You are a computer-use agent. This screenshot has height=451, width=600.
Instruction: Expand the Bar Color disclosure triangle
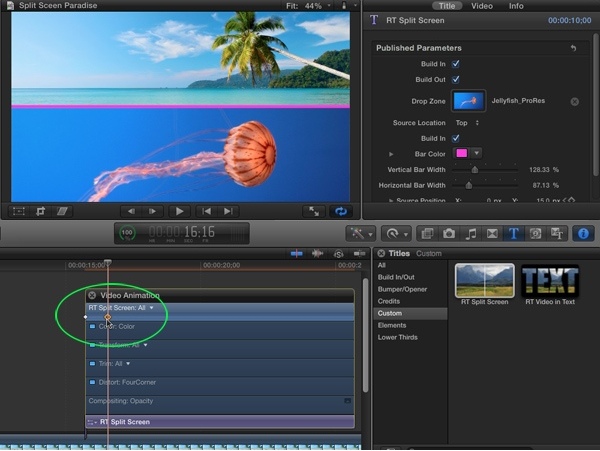391,154
